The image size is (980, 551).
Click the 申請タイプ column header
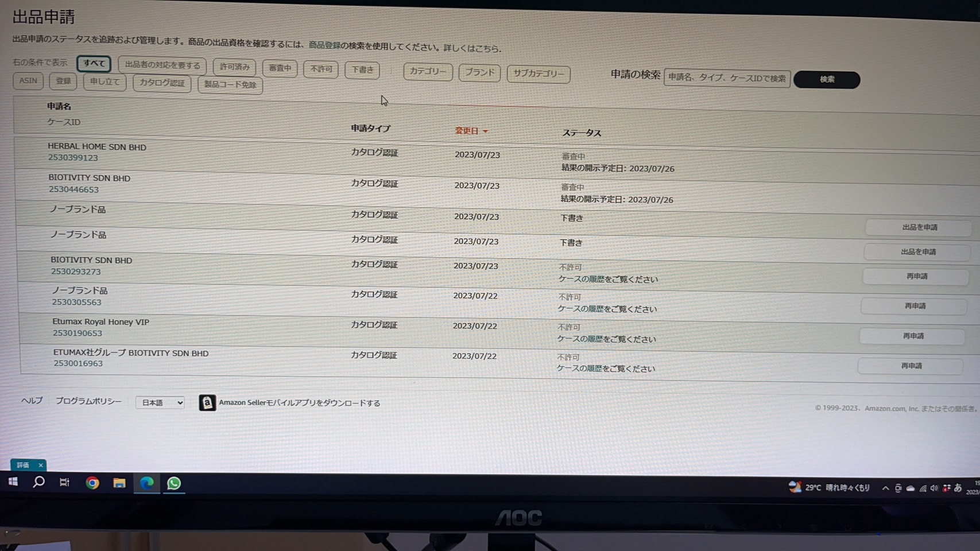pos(371,129)
